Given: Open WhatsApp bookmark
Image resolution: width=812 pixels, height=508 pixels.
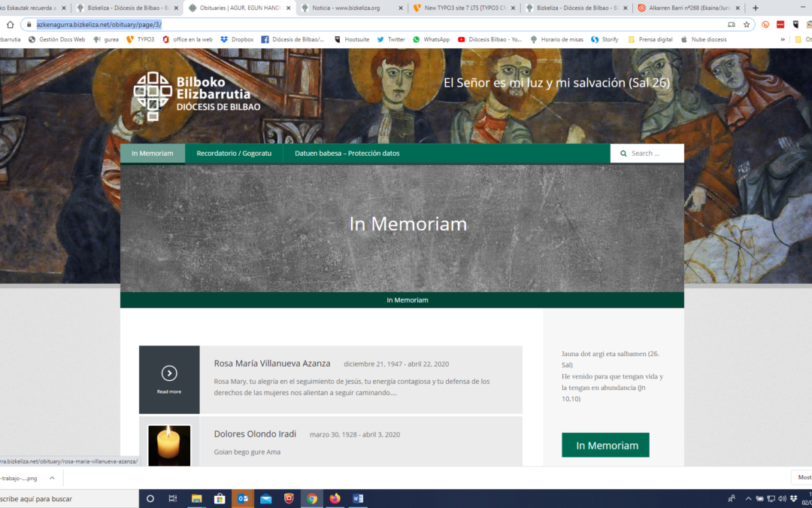Looking at the screenshot, I should click(x=431, y=39).
